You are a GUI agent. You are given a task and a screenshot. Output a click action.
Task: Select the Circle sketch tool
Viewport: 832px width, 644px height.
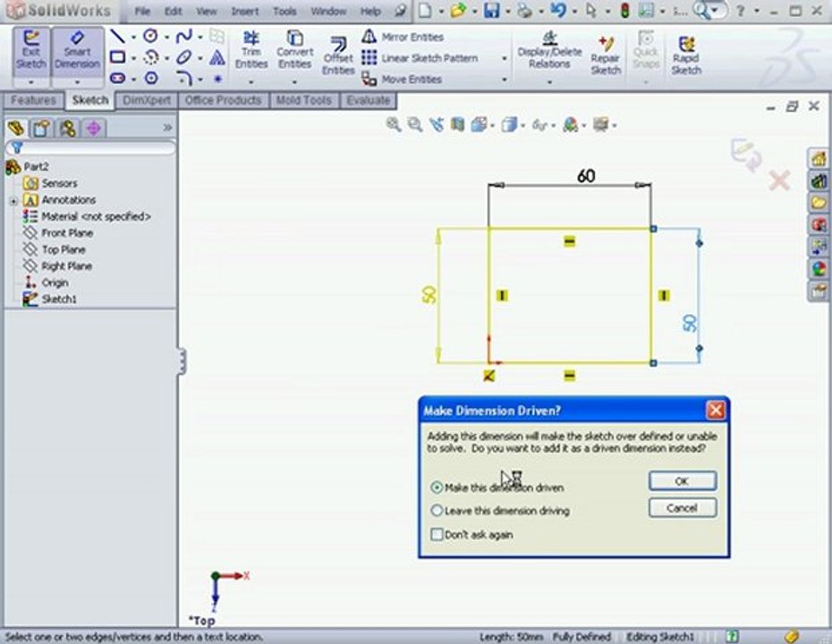150,36
